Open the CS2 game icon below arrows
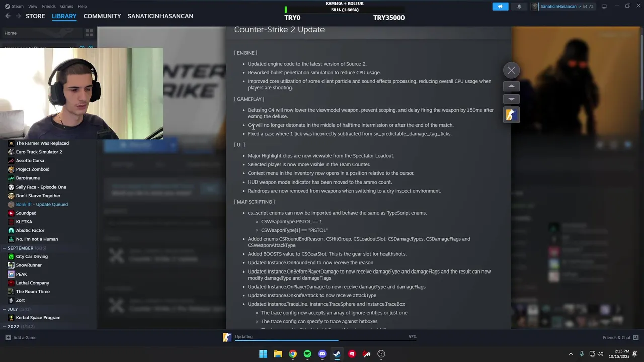 click(x=511, y=115)
